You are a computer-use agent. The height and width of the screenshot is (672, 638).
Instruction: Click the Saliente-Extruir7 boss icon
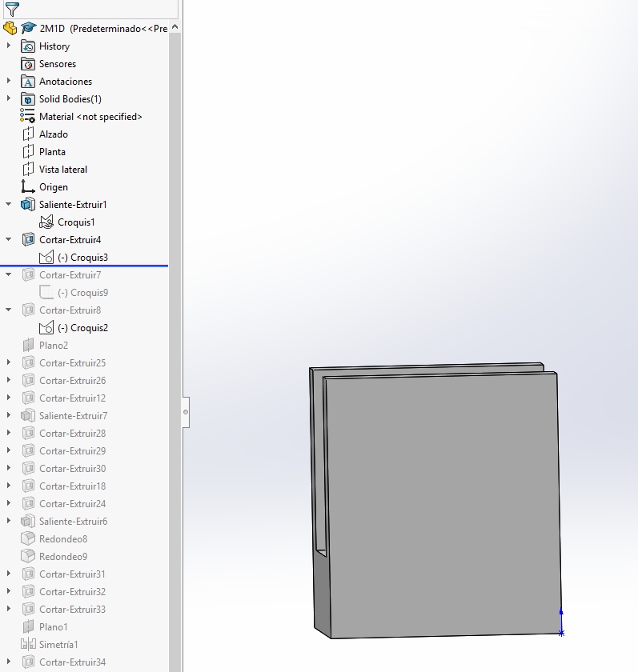pyautogui.click(x=28, y=416)
